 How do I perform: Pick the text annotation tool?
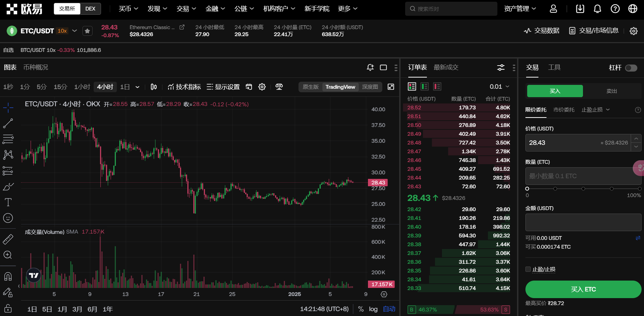point(8,202)
